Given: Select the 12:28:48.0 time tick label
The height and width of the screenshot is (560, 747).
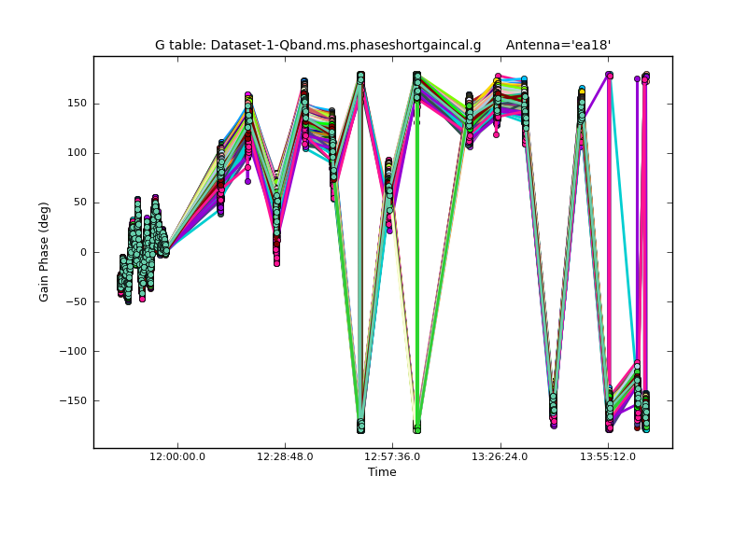Looking at the screenshot, I should point(285,456).
